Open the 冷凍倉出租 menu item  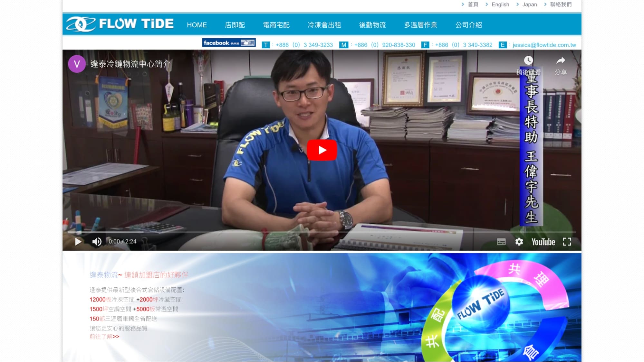coord(324,25)
